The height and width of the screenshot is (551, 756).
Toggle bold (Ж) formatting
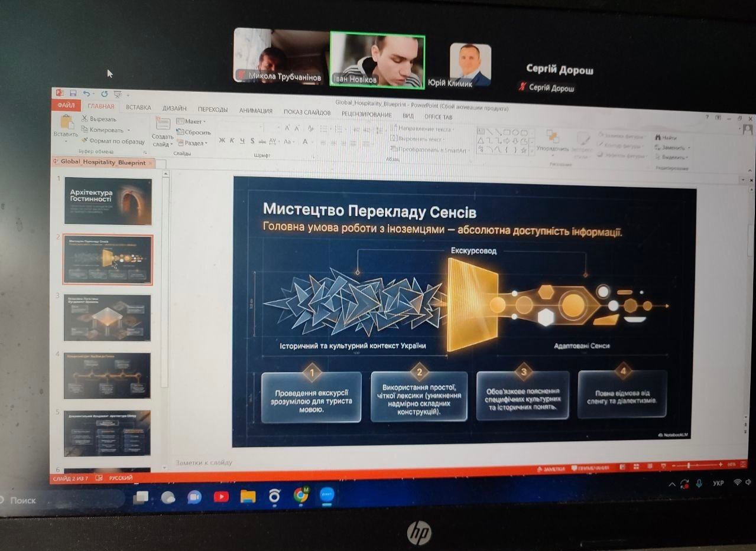tap(222, 141)
